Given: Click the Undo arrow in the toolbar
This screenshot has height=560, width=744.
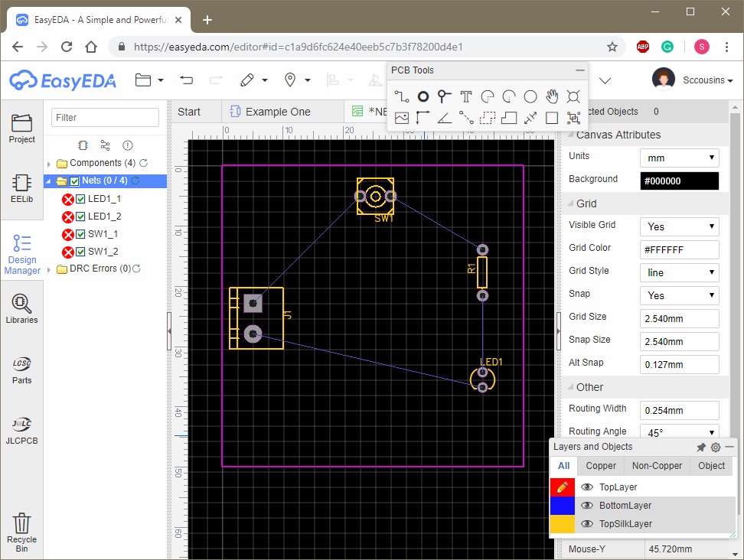Looking at the screenshot, I should 186,80.
